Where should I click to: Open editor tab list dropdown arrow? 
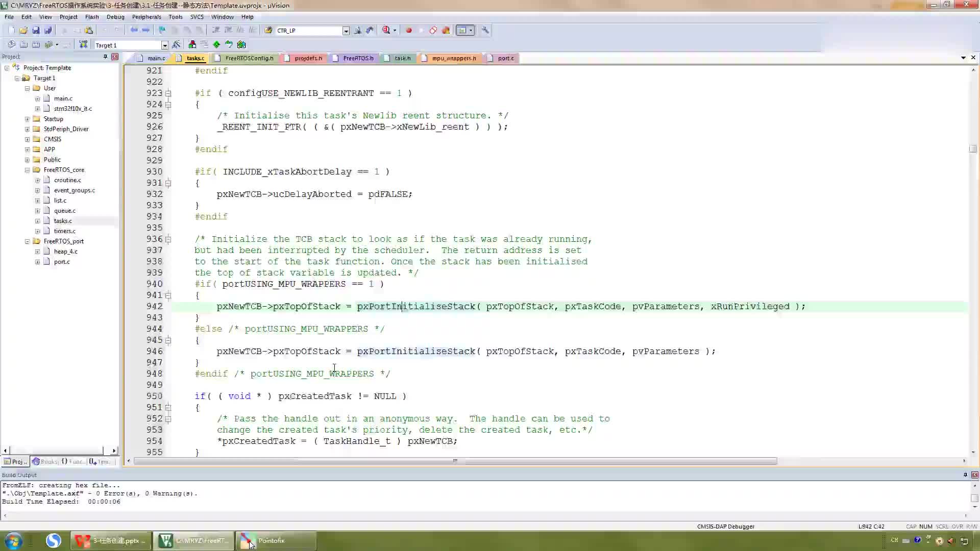point(963,58)
